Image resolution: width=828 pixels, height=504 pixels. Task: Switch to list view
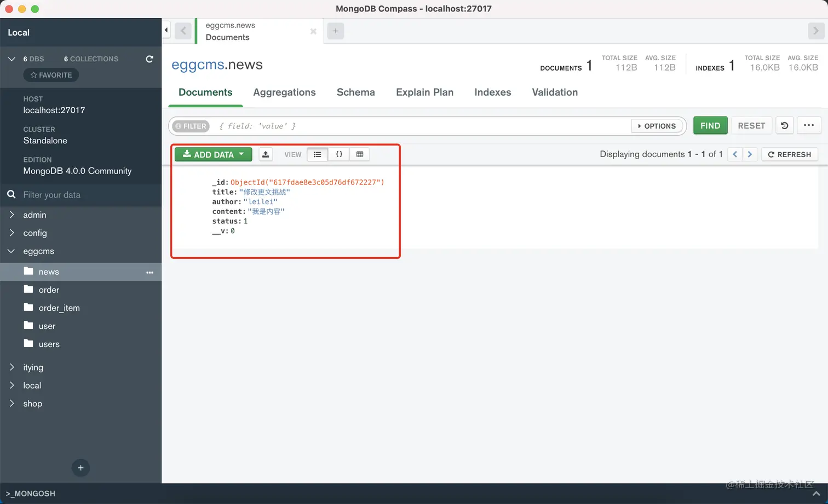pyautogui.click(x=318, y=154)
